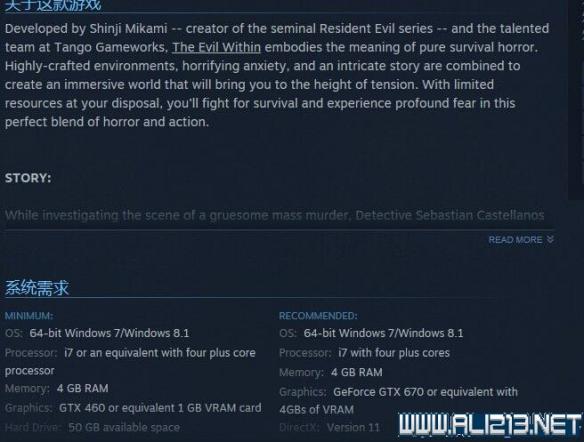Click the GeForce GTX 670 graphics line

click(398, 401)
